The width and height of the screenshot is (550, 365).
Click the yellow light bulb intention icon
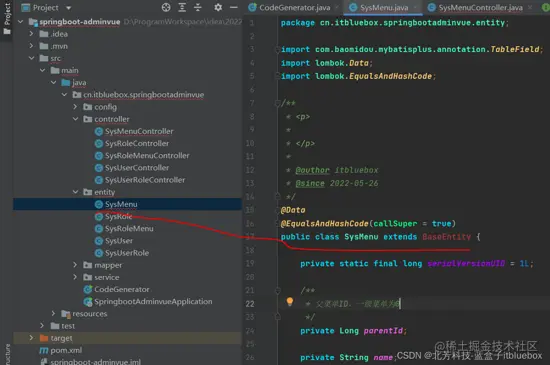[290, 302]
